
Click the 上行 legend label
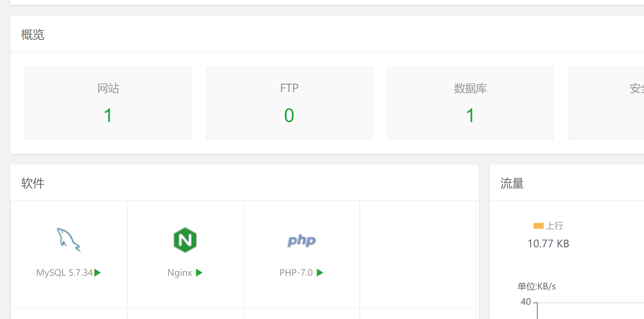(554, 226)
